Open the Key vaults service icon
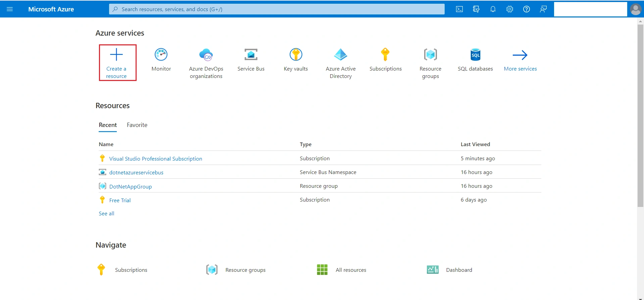The height and width of the screenshot is (300, 644). click(x=296, y=54)
